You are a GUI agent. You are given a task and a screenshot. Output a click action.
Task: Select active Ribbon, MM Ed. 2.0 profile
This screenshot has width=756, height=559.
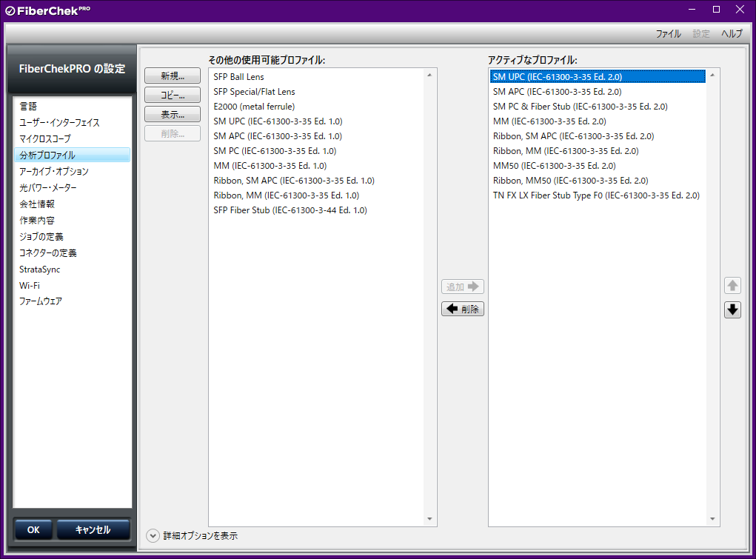[x=598, y=151]
